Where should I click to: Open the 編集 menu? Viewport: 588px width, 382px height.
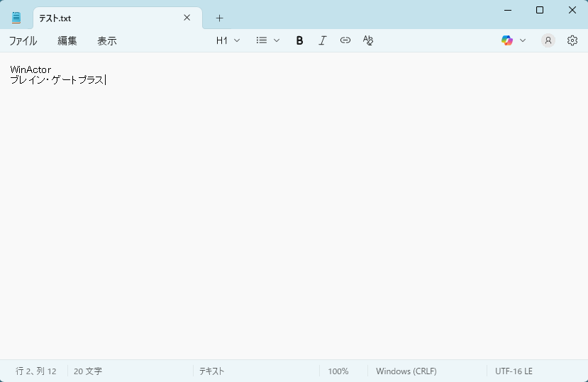tap(67, 40)
